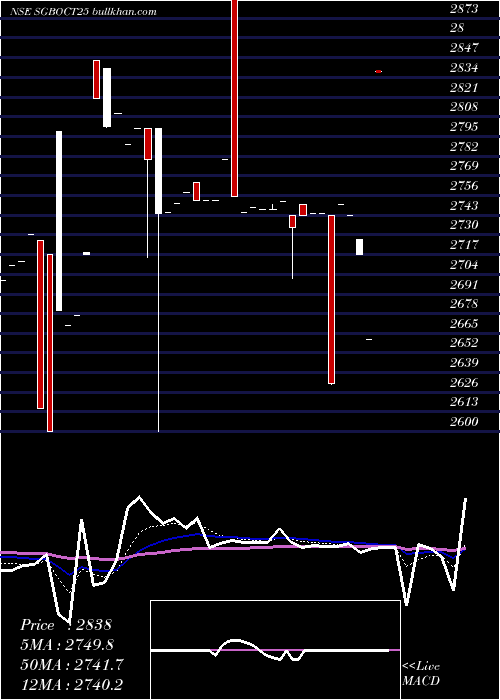500x700 pixels.
Task: Click the NSE SGBOCT25 bullkhan.com chart title
Action: (83, 12)
